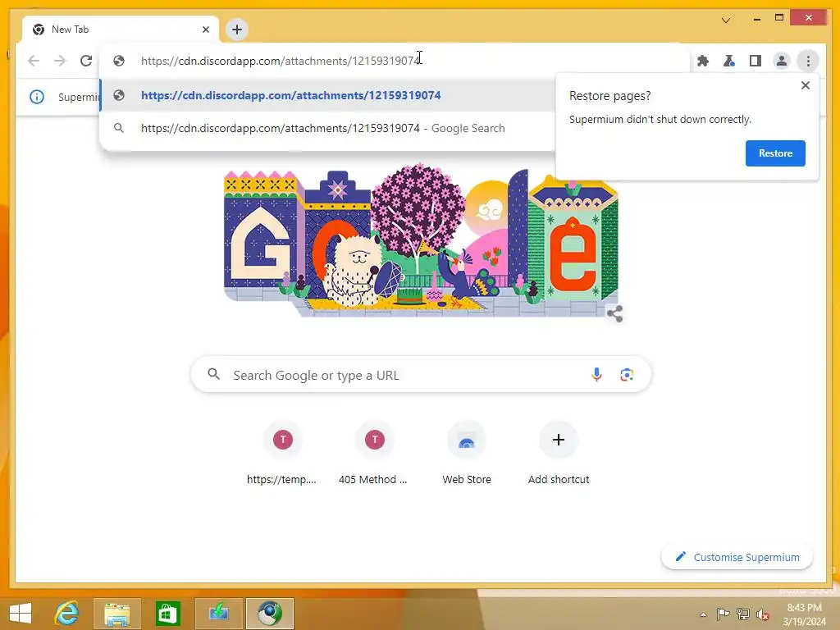Reload the current page
Image resolution: width=840 pixels, height=630 pixels.
point(86,61)
